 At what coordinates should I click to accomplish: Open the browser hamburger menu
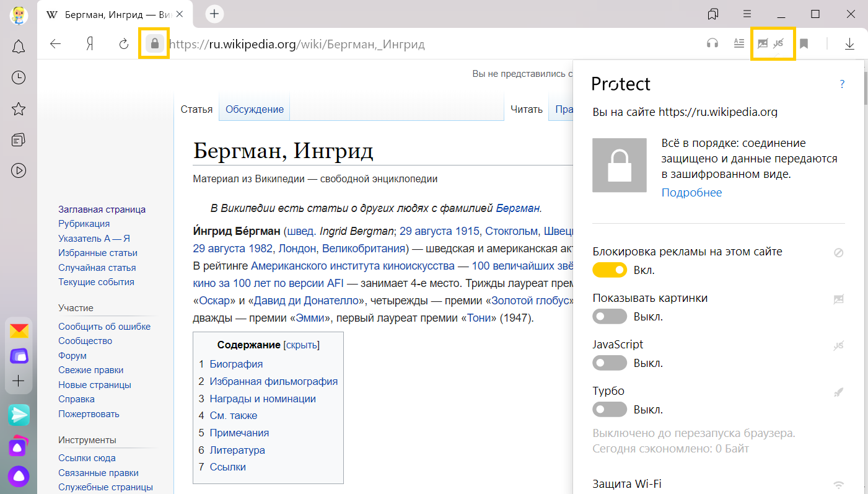coord(748,14)
